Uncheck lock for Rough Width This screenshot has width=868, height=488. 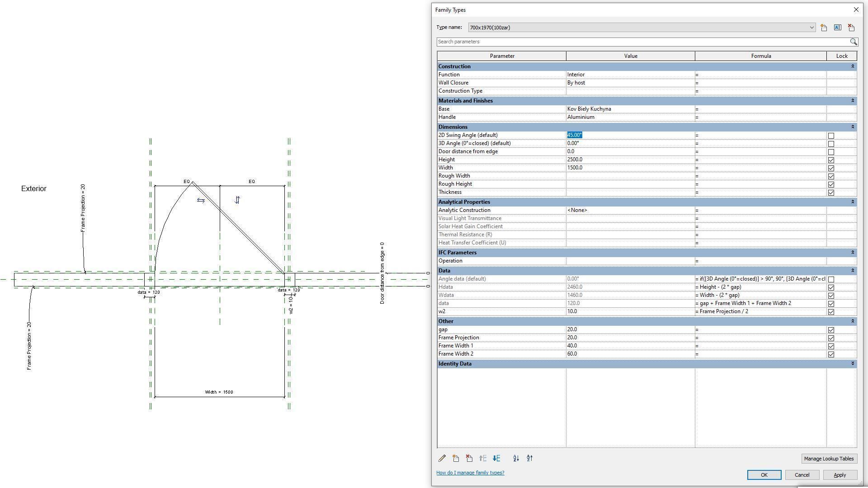click(x=831, y=176)
